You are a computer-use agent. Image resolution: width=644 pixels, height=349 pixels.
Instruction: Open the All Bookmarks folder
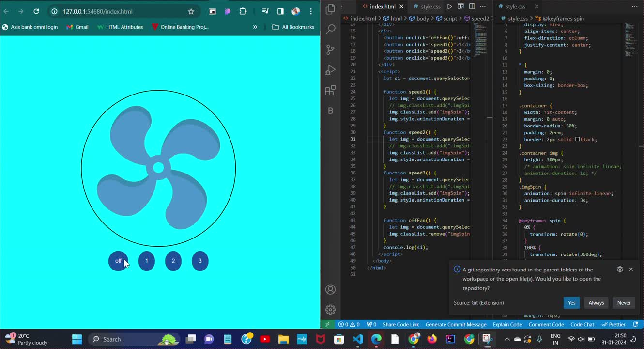tap(293, 27)
